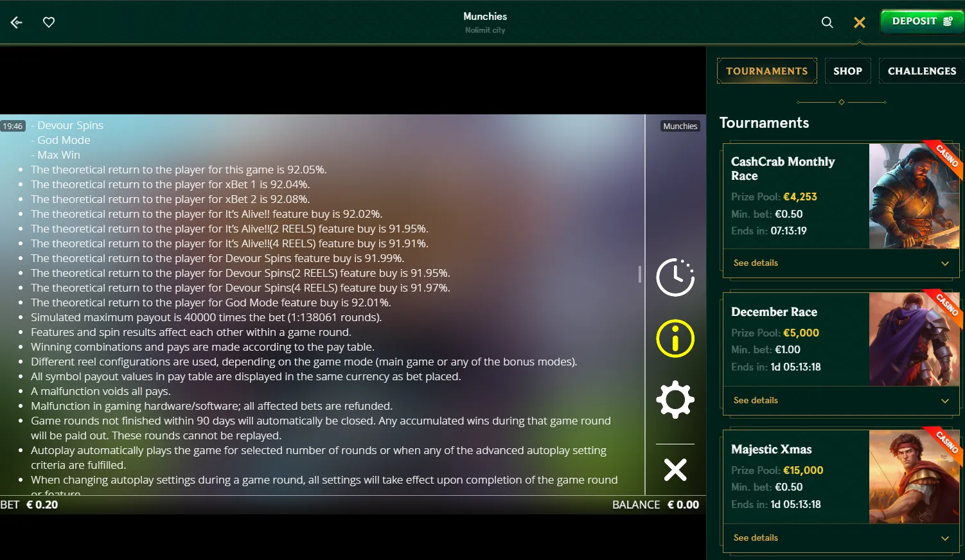Click the CashCrab Monthly Race title
Viewport: 965px width, 560px height.
pos(783,169)
